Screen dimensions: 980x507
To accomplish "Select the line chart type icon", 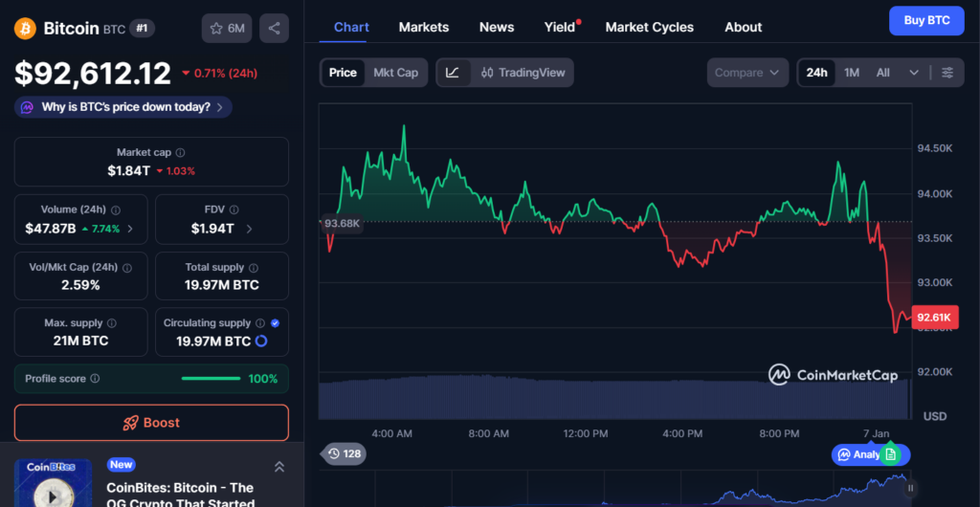I will 453,73.
